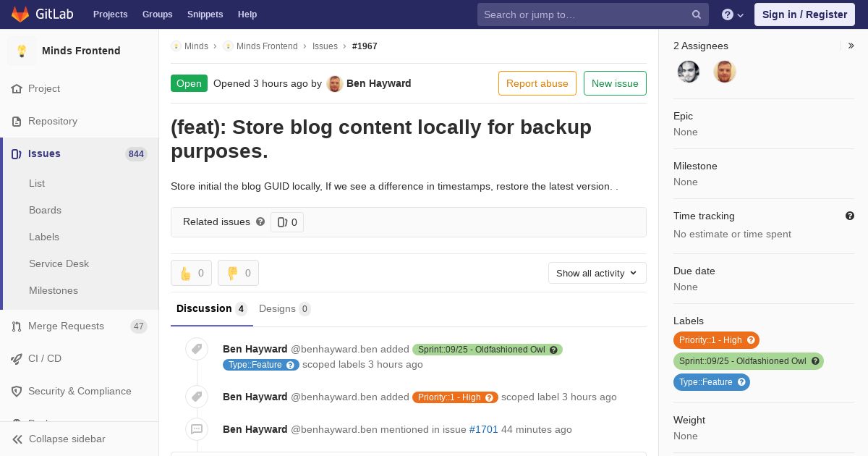Screen dimensions: 868x456
Task: Open Groups in the top navbar
Action: tap(158, 14)
